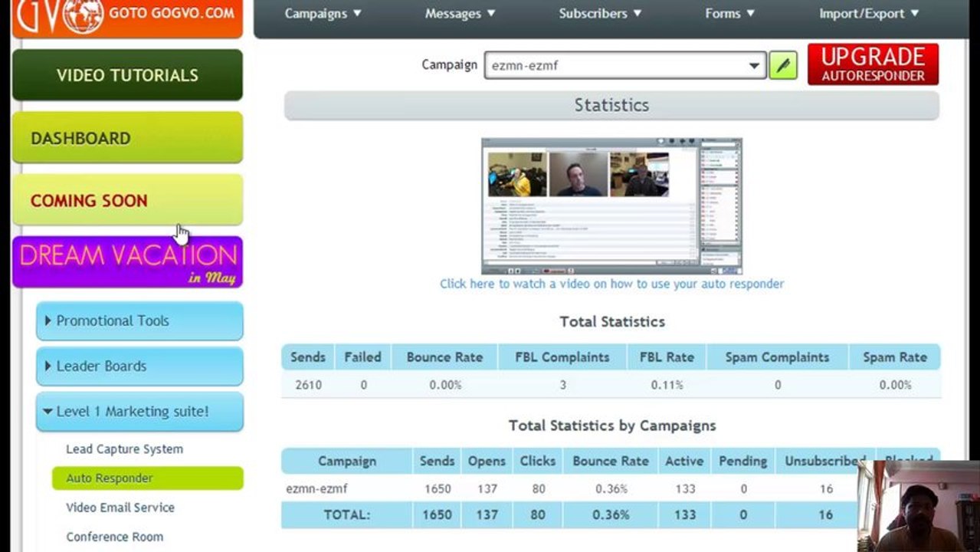Open the Subscribers menu
Image resolution: width=980 pixels, height=552 pixels.
tap(600, 13)
